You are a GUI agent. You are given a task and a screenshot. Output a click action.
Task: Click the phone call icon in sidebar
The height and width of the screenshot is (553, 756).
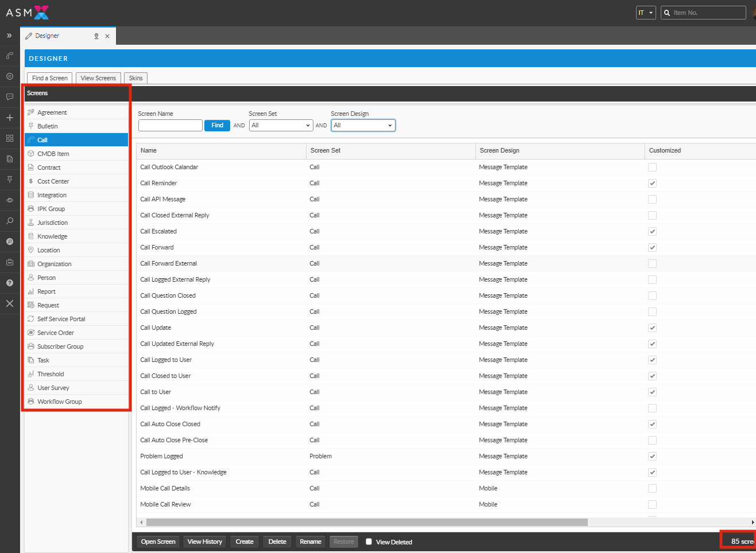(10, 56)
